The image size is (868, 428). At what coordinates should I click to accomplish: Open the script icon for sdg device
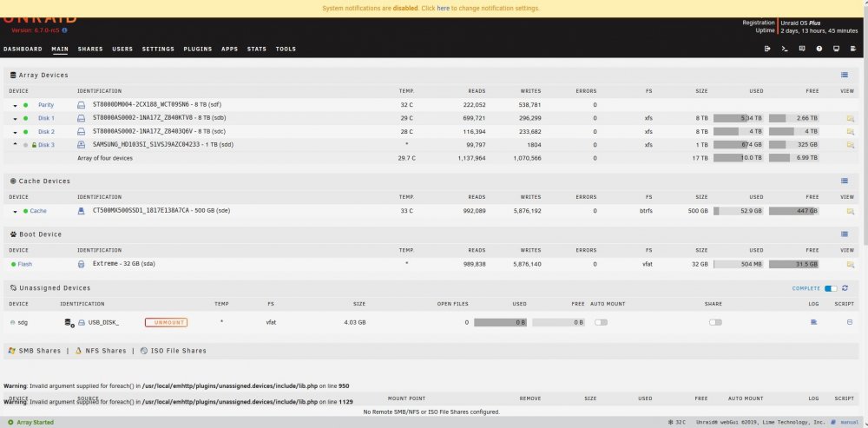tap(850, 322)
